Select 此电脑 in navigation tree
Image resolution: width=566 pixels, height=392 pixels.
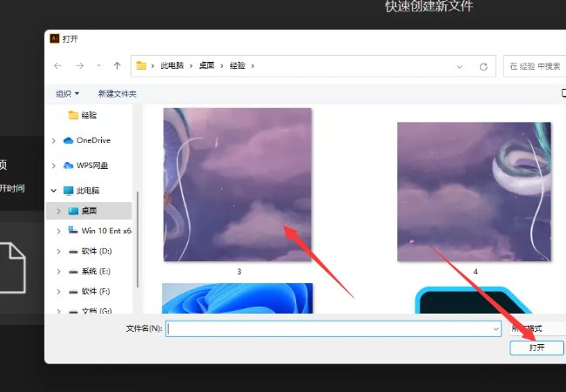click(81, 191)
